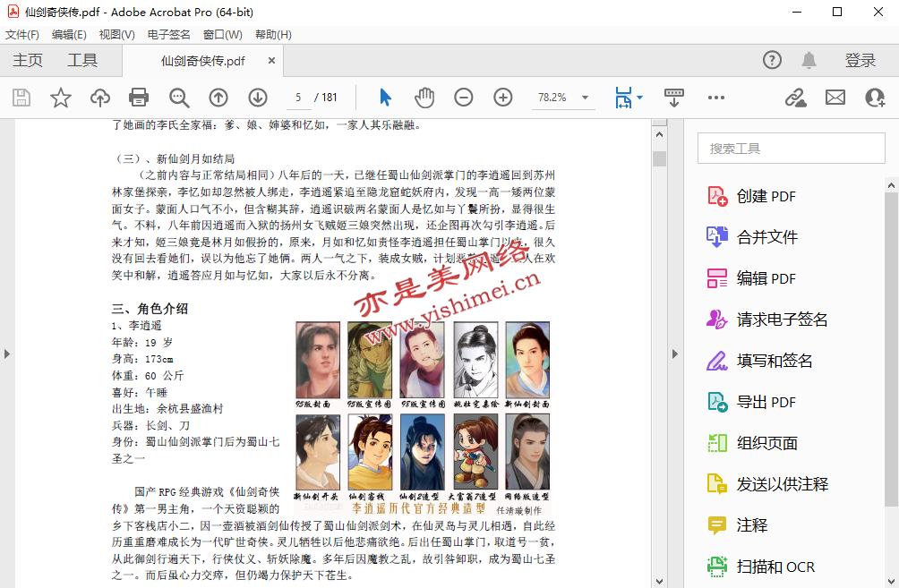
Task: Send file by email envelope icon
Action: coord(835,98)
